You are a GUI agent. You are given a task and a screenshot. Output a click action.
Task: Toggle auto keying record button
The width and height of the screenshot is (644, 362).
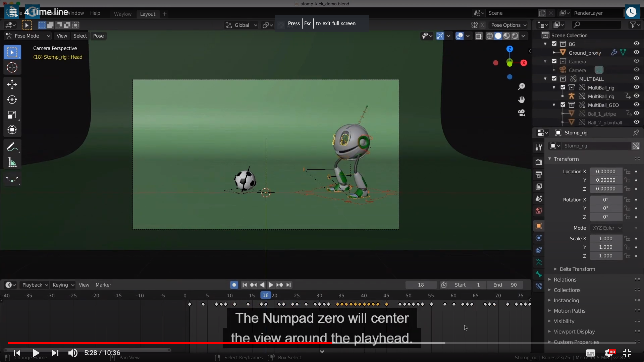click(x=234, y=285)
